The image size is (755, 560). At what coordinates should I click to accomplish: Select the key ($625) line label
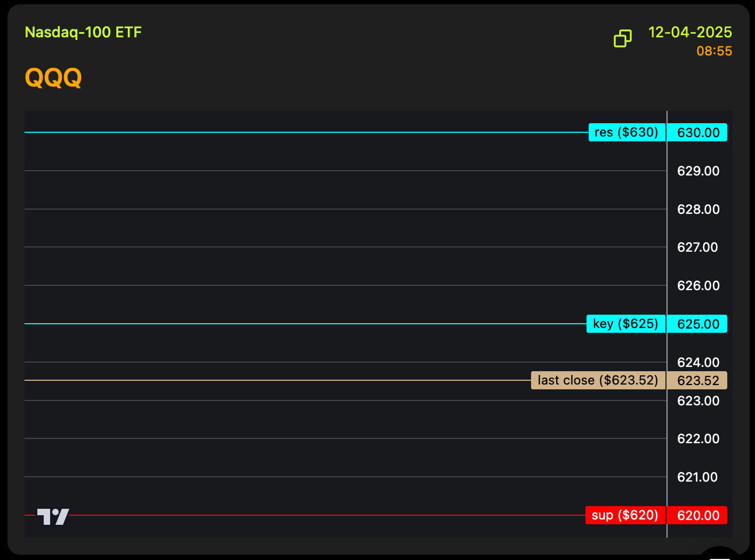[625, 324]
